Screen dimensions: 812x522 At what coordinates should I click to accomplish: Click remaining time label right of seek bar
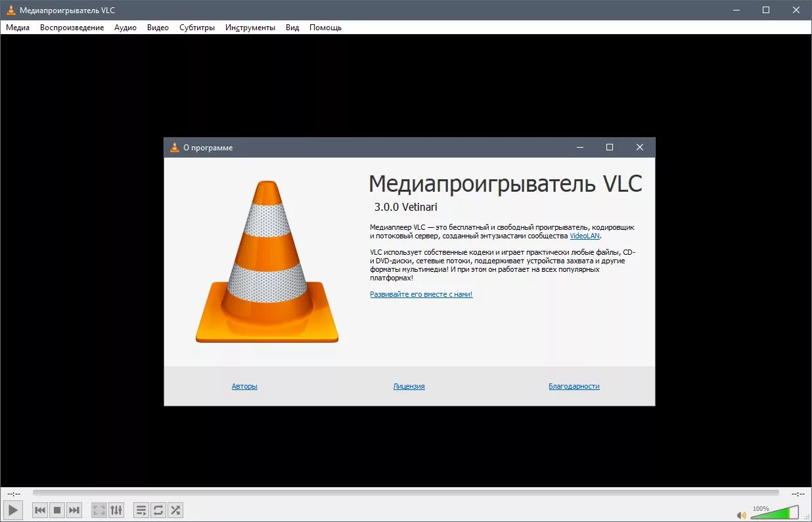click(798, 493)
